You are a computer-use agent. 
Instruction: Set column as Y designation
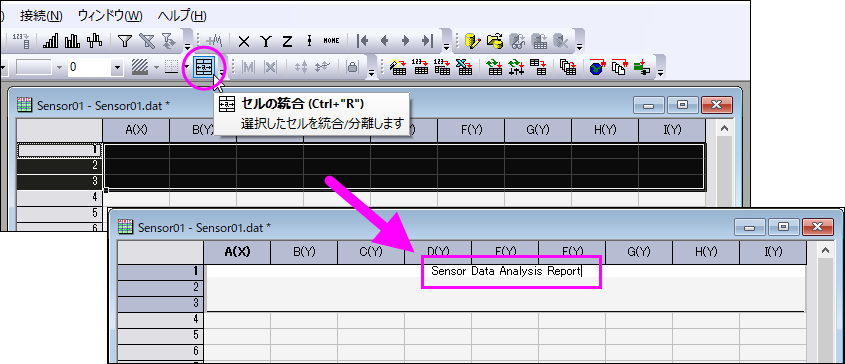pyautogui.click(x=266, y=41)
